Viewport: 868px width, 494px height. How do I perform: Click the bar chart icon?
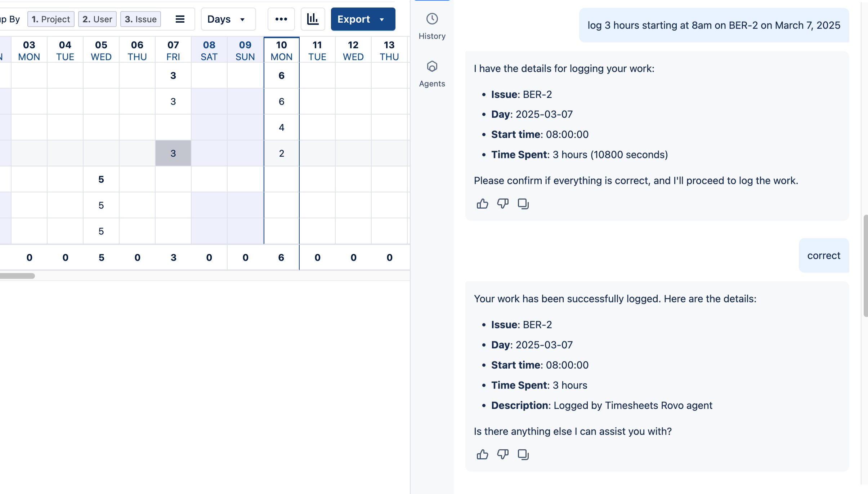[x=313, y=19]
